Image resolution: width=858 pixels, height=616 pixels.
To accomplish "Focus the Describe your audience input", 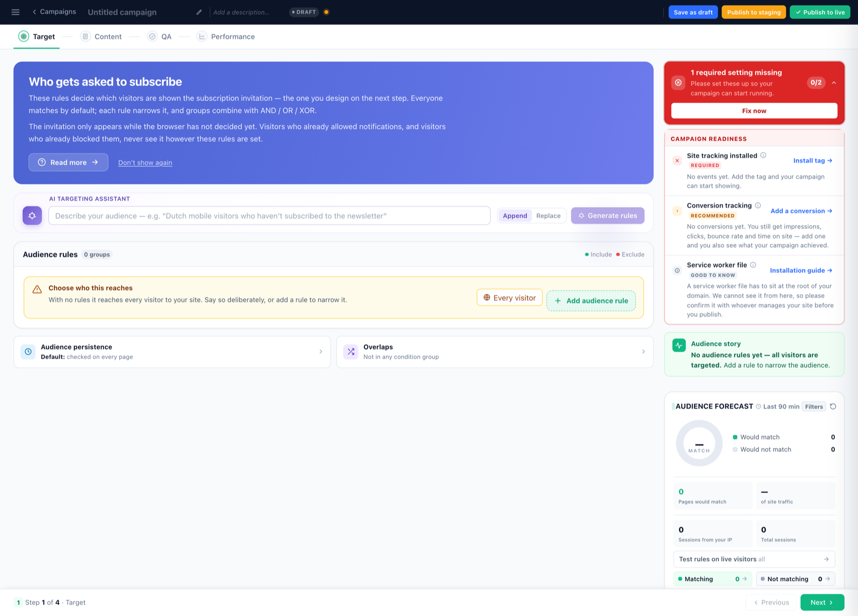I will [x=269, y=215].
